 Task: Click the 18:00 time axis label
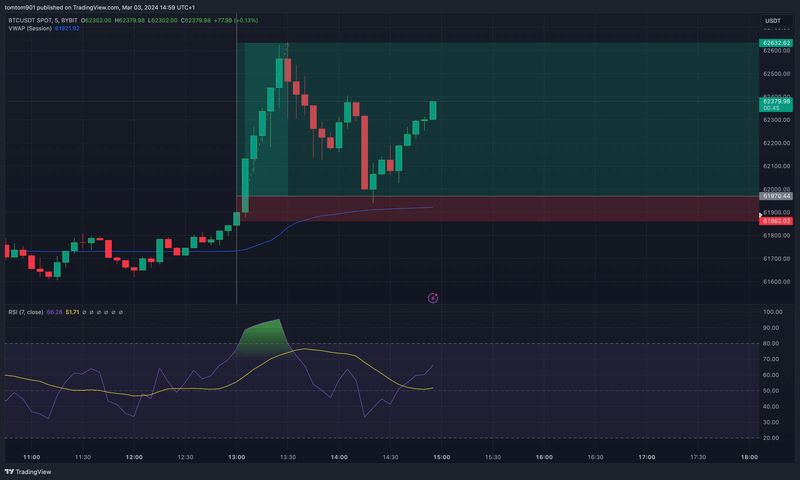pos(749,457)
